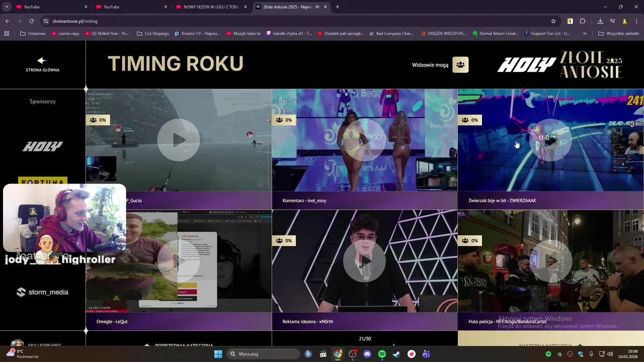Bookmark this page with star icon
This screenshot has height=362, width=644.
click(553, 21)
